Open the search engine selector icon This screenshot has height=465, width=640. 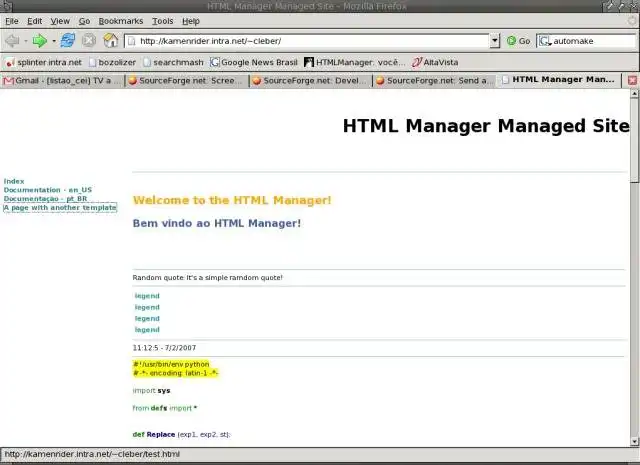click(545, 41)
